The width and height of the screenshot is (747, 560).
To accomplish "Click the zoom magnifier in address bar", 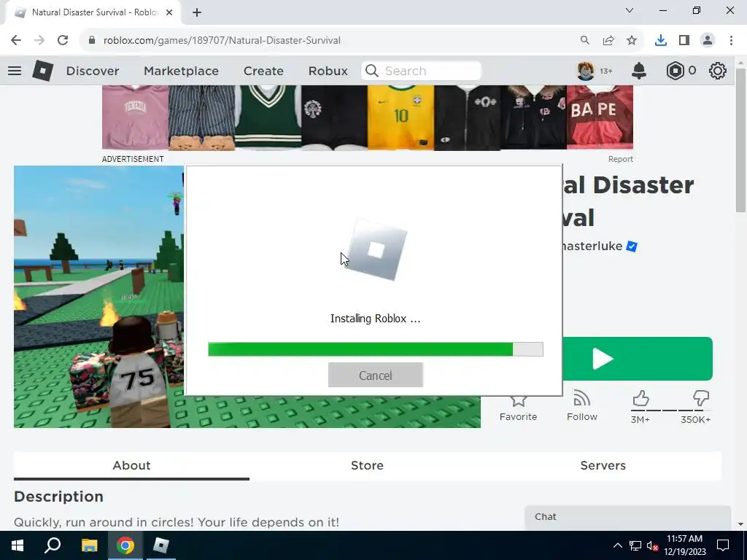I will pos(585,41).
